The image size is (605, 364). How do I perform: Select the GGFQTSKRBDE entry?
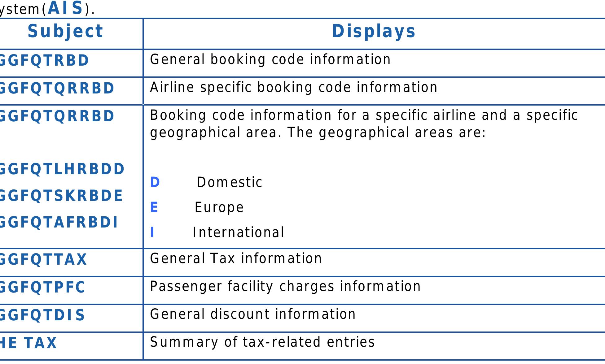(61, 196)
